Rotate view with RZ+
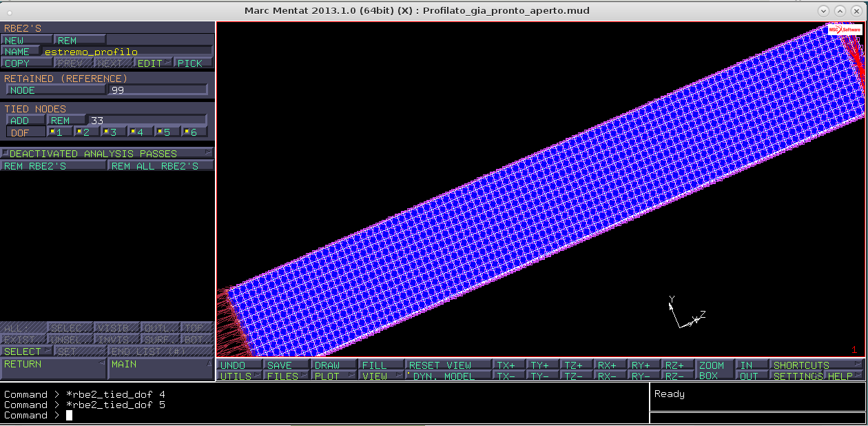Image resolution: width=868 pixels, height=426 pixels. coord(679,365)
